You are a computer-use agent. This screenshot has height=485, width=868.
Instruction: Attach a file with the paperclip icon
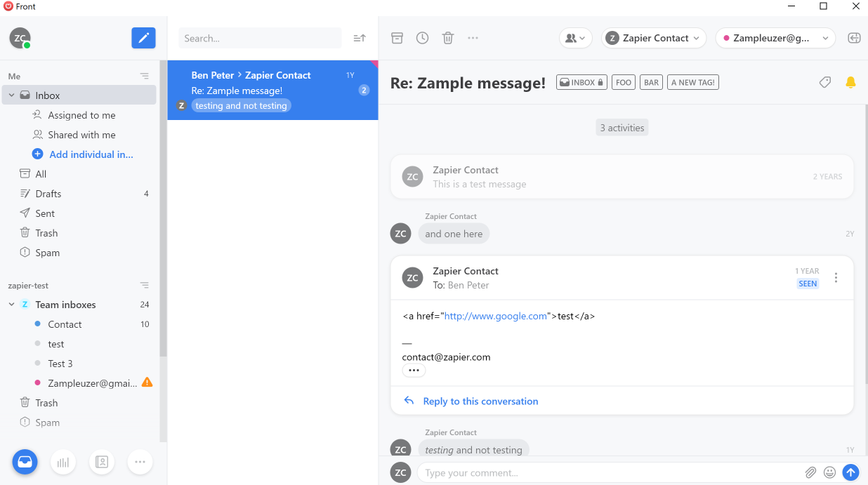pos(811,472)
